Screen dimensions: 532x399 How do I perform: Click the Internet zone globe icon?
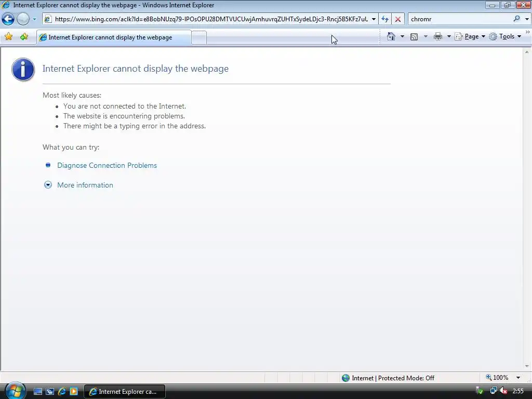pyautogui.click(x=345, y=378)
